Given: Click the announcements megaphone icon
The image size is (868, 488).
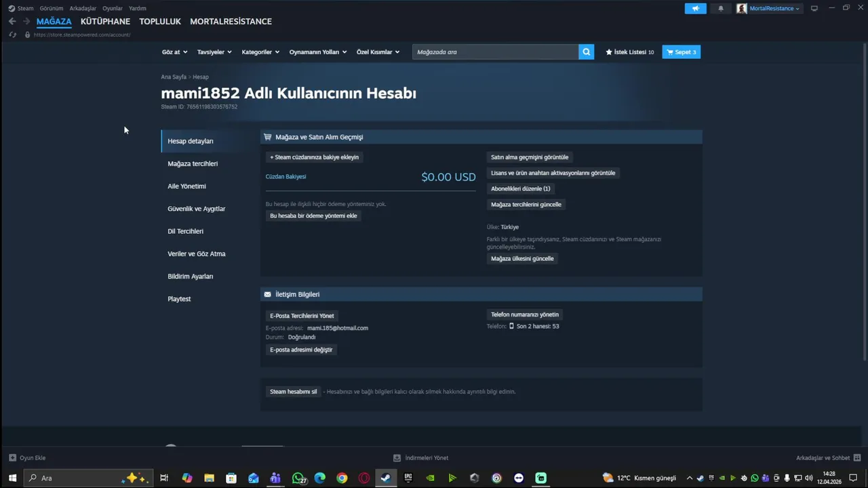Looking at the screenshot, I should tap(695, 8).
